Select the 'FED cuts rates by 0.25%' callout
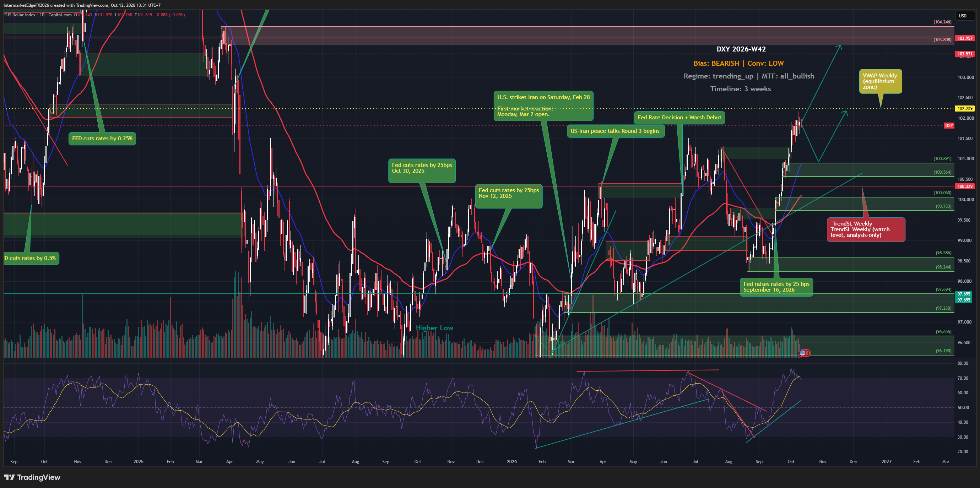The height and width of the screenshot is (488, 980). click(x=102, y=139)
